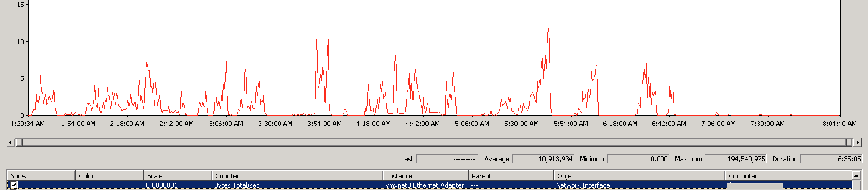Image resolution: width=868 pixels, height=190 pixels.
Task: Click the 8:04:40 AM end time label
Action: click(839, 124)
